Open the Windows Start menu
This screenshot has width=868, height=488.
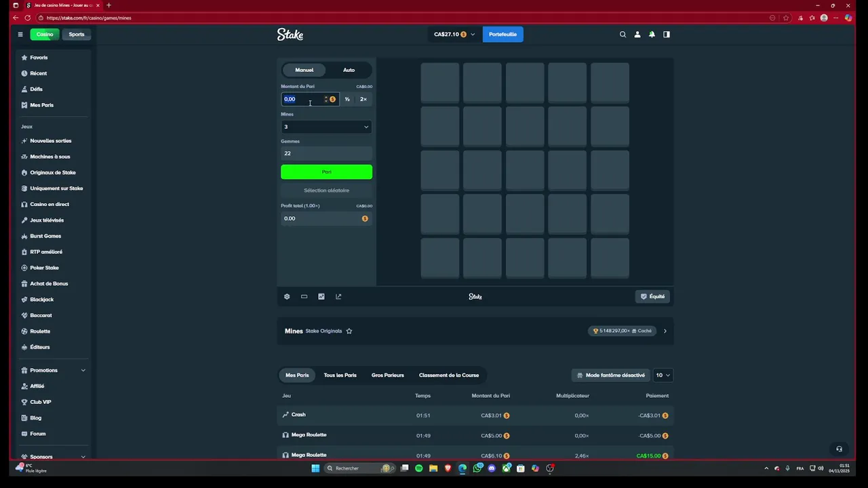click(x=315, y=468)
